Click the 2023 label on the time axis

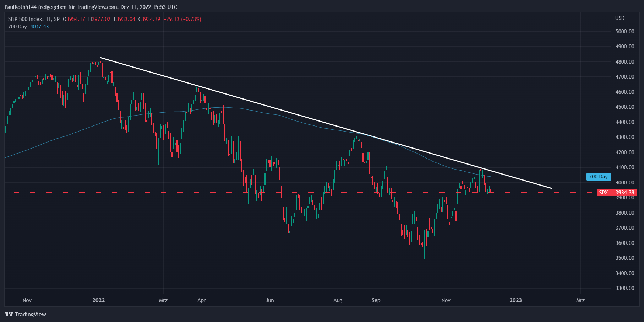coord(515,300)
